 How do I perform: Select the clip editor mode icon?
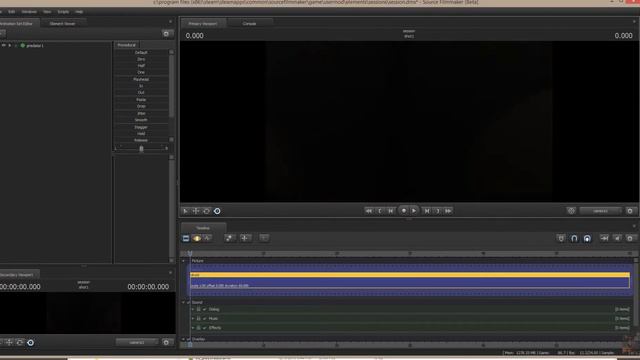186,238
